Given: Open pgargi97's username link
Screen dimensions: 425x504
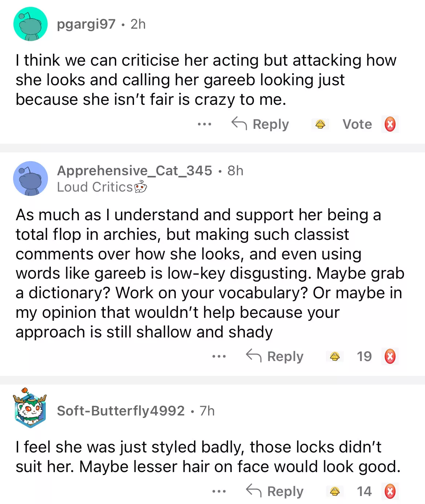Looking at the screenshot, I should 86,24.
